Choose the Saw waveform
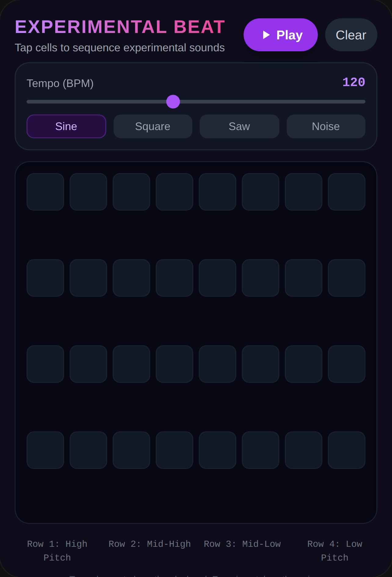Viewport: 392px width, 577px height. tap(239, 126)
